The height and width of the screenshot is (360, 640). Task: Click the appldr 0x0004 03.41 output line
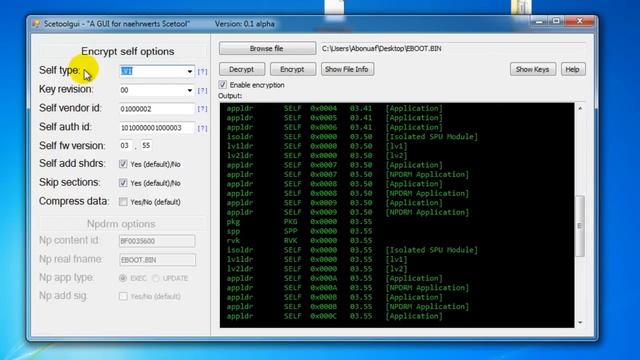coord(334,108)
